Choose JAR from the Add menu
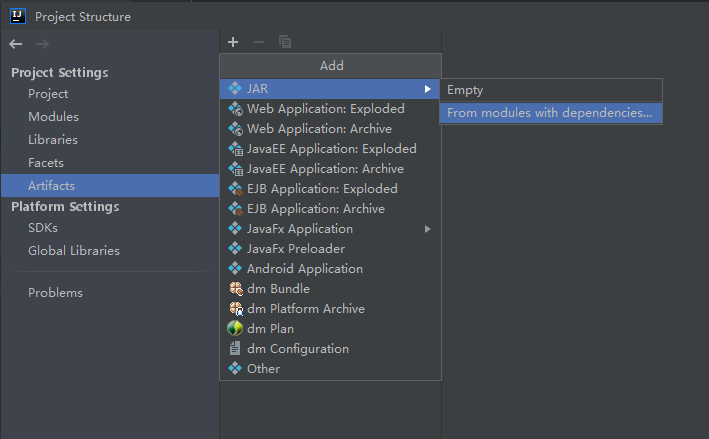This screenshot has height=439, width=709. [x=330, y=89]
